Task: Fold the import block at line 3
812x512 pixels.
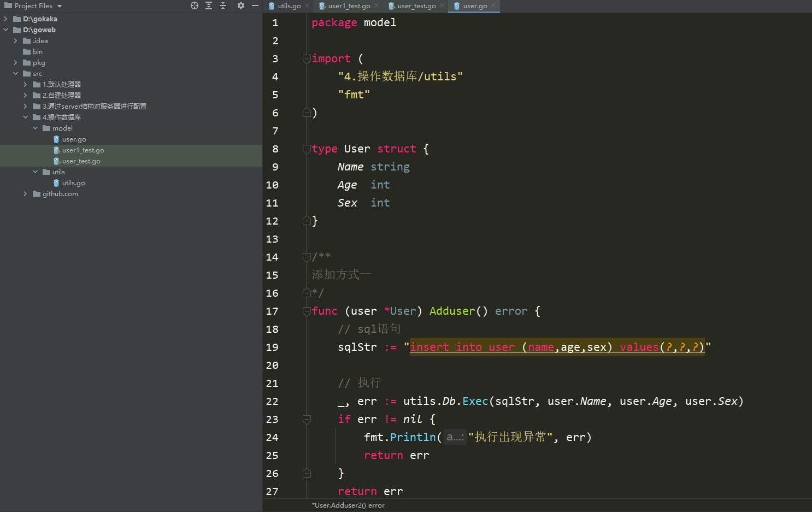Action: click(307, 58)
